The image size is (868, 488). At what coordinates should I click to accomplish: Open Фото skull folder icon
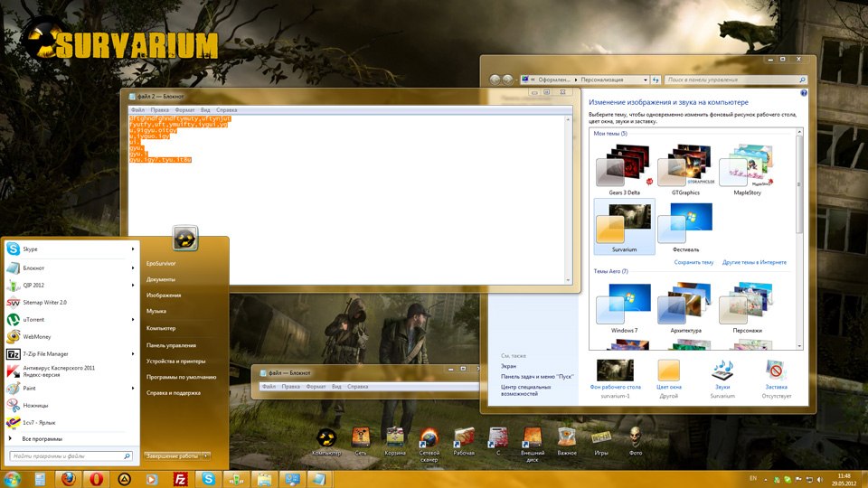[636, 442]
